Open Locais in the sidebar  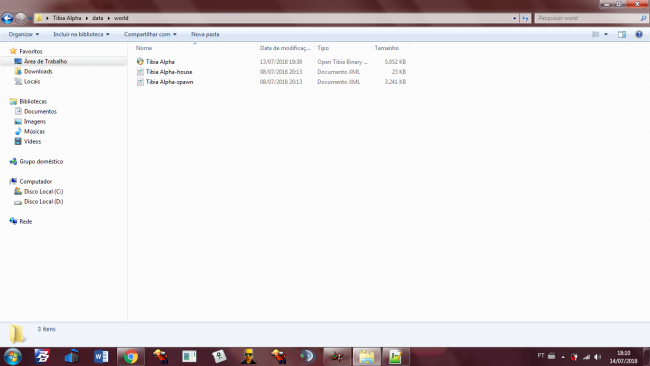point(32,81)
